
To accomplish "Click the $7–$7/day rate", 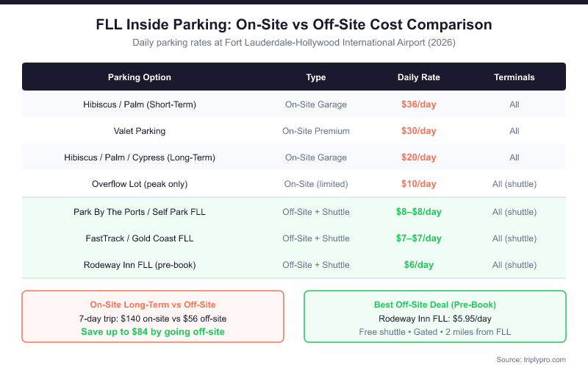I will (x=418, y=238).
